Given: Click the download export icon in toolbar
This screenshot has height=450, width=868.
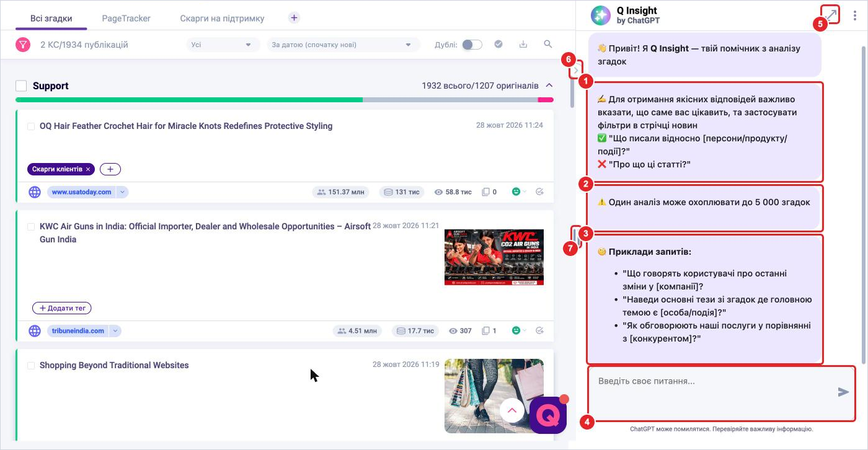Looking at the screenshot, I should 523,44.
